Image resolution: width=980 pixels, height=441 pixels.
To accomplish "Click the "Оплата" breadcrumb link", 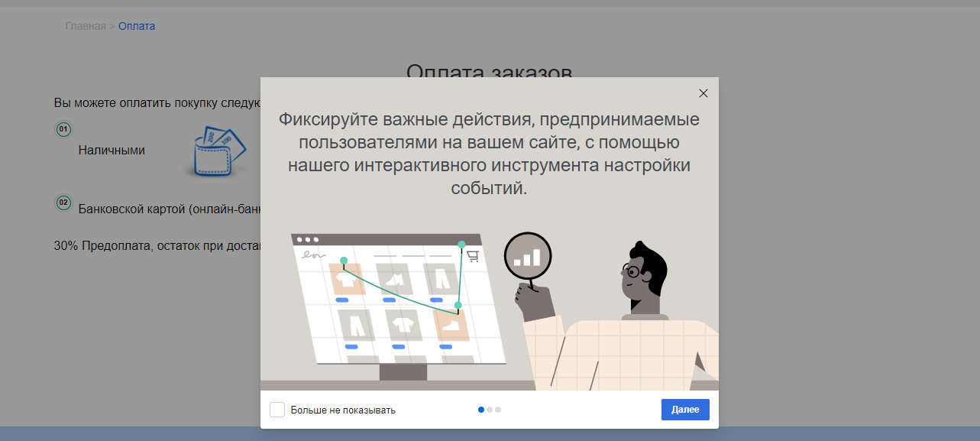I will [137, 26].
